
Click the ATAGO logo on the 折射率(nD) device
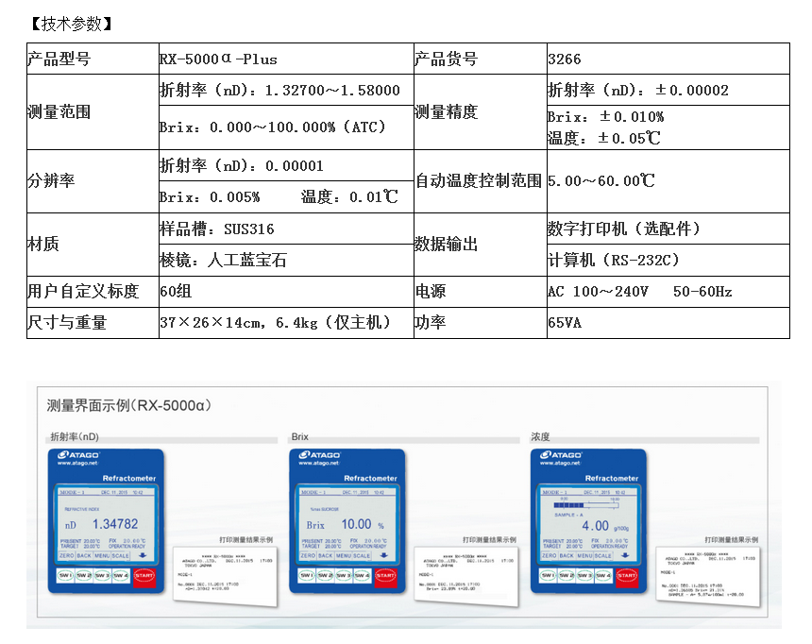[78, 455]
